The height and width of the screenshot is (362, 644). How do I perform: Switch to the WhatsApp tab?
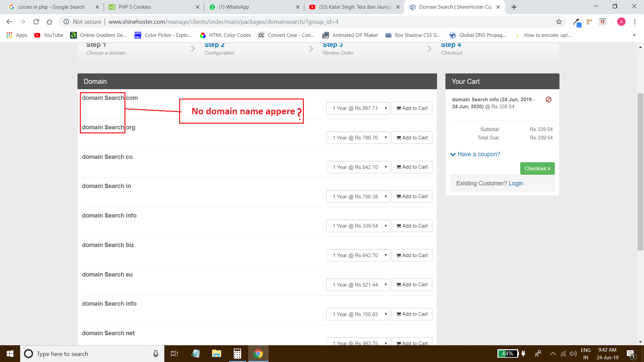[253, 7]
